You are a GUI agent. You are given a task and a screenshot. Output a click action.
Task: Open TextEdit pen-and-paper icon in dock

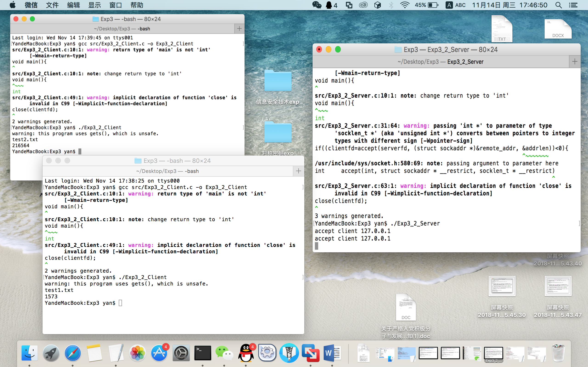point(116,353)
